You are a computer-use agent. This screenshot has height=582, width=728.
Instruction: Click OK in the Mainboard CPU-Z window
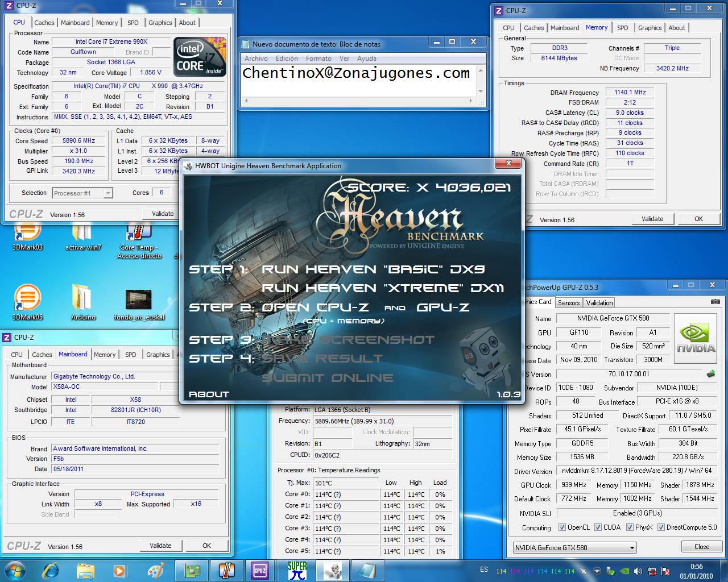click(x=206, y=546)
